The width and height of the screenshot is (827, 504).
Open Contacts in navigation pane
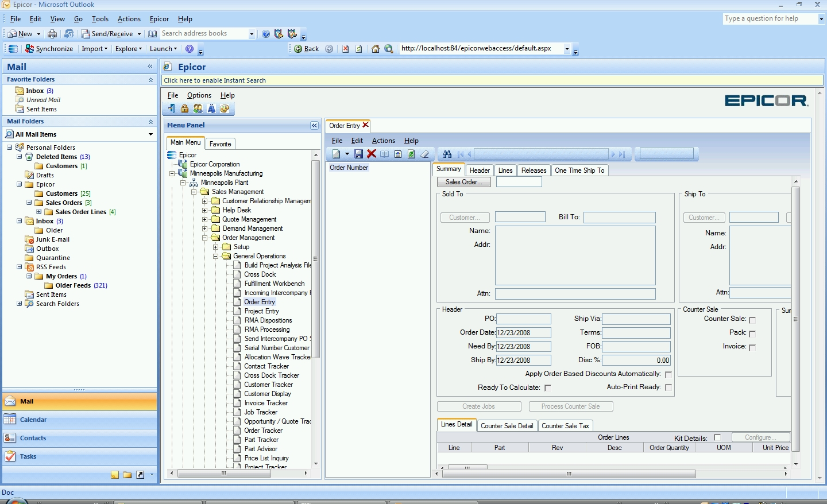point(79,438)
